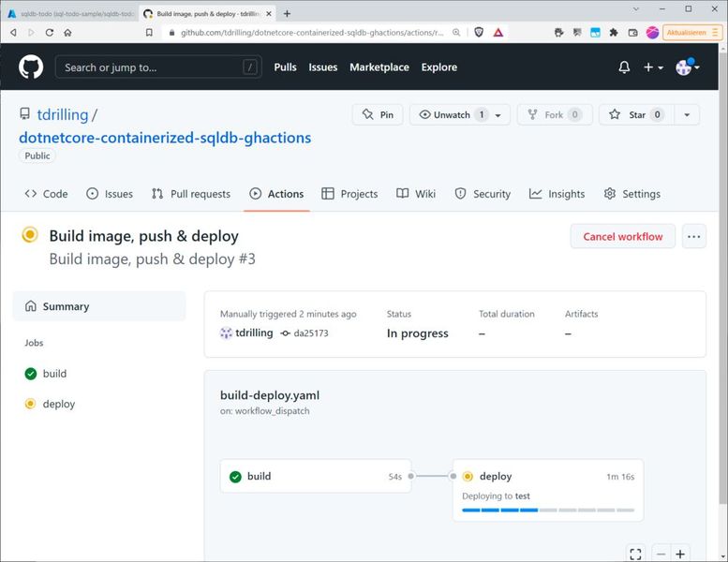The width and height of the screenshot is (728, 562).
Task: Click the build-deploy.yaml workflow file name
Action: pyautogui.click(x=270, y=395)
